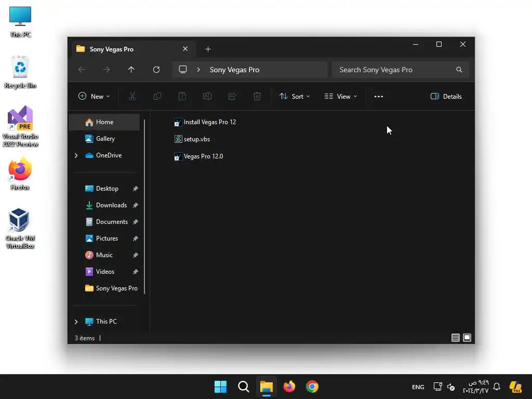Open taskbar Search magnifier
Viewport: 532px width, 399px height.
tap(243, 387)
